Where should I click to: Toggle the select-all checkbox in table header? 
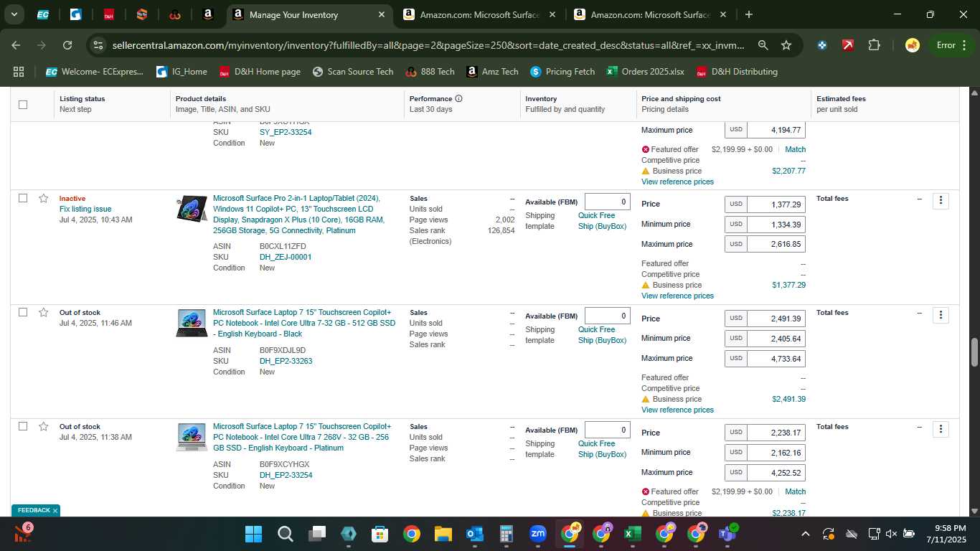pyautogui.click(x=23, y=104)
